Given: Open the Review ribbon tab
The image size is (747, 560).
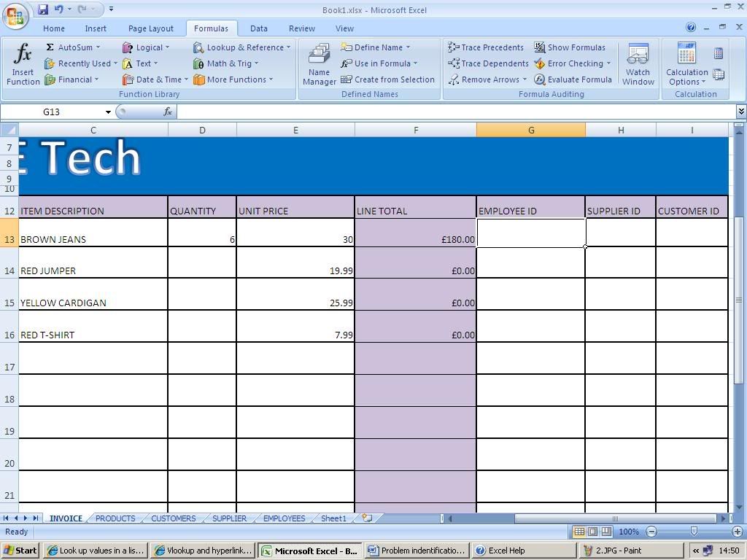Looking at the screenshot, I should (301, 28).
